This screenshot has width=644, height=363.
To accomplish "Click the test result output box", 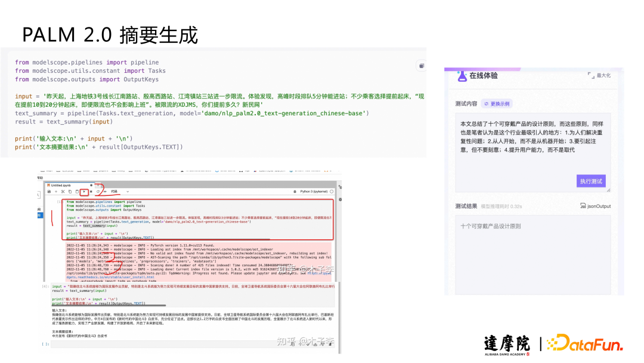I will (532, 255).
